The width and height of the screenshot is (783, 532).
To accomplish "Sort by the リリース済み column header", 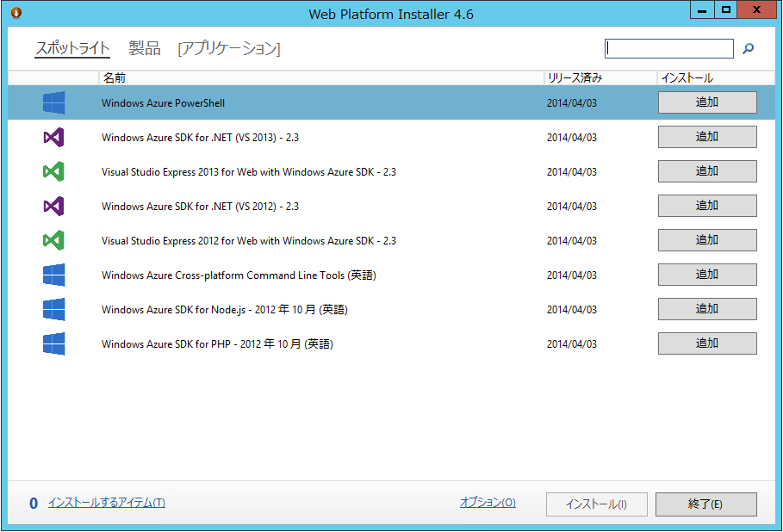I will coord(600,77).
